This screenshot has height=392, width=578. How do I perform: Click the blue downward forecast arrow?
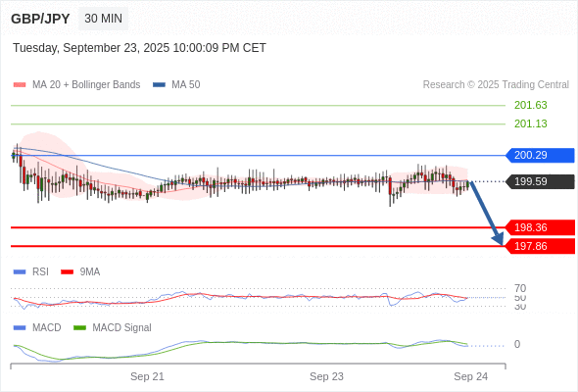pos(486,213)
